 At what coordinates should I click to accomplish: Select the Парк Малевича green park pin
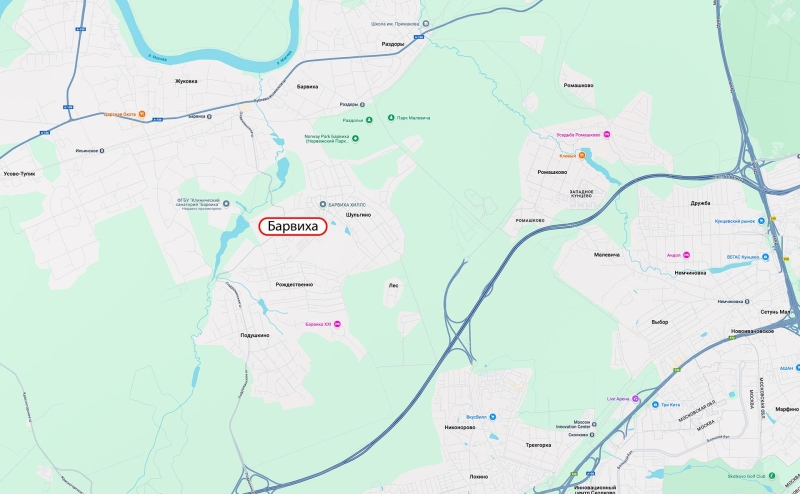391,118
